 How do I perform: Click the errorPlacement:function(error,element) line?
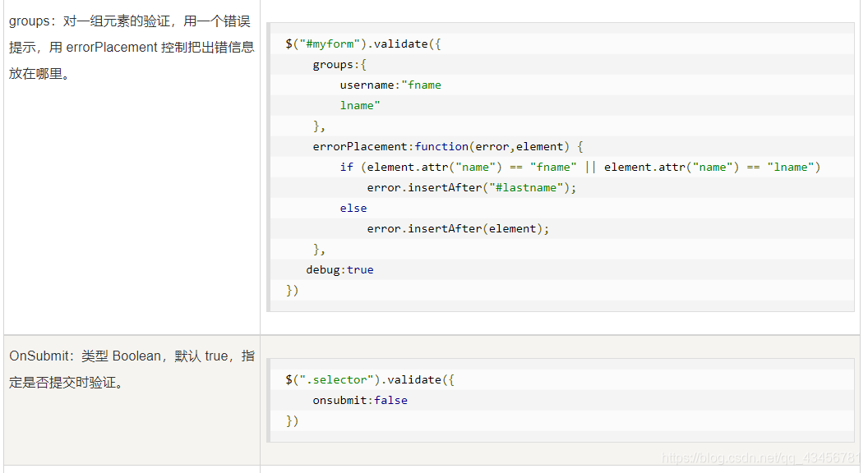point(448,146)
